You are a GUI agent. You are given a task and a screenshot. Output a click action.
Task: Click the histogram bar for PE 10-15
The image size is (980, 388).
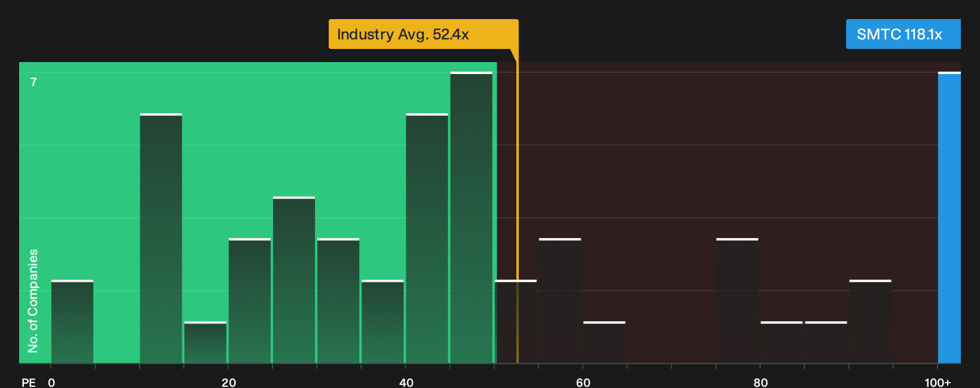point(161,238)
